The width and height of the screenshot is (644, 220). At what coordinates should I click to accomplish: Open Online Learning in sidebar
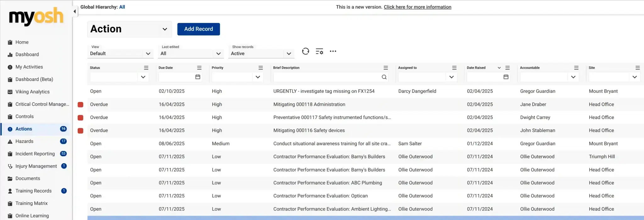[32, 216]
